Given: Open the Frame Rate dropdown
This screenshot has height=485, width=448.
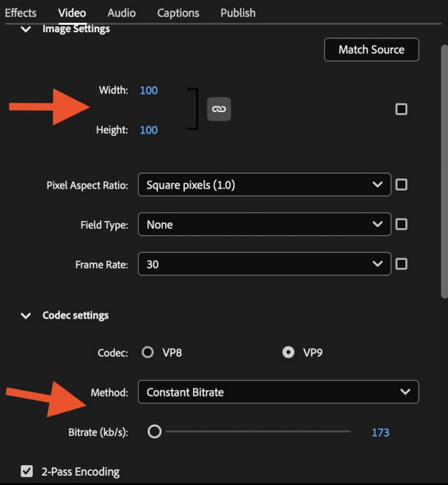Looking at the screenshot, I should click(264, 264).
